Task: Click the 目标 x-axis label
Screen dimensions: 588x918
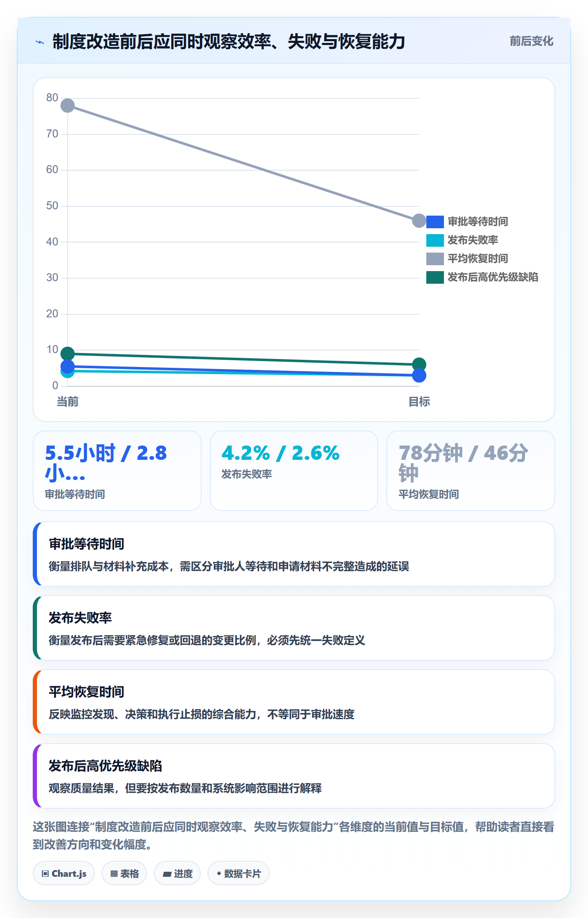Action: [419, 402]
